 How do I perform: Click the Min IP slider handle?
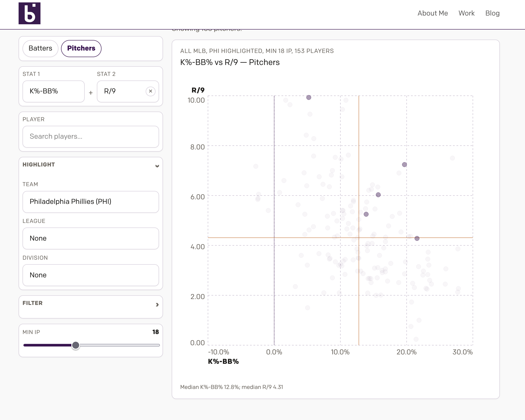coord(76,345)
